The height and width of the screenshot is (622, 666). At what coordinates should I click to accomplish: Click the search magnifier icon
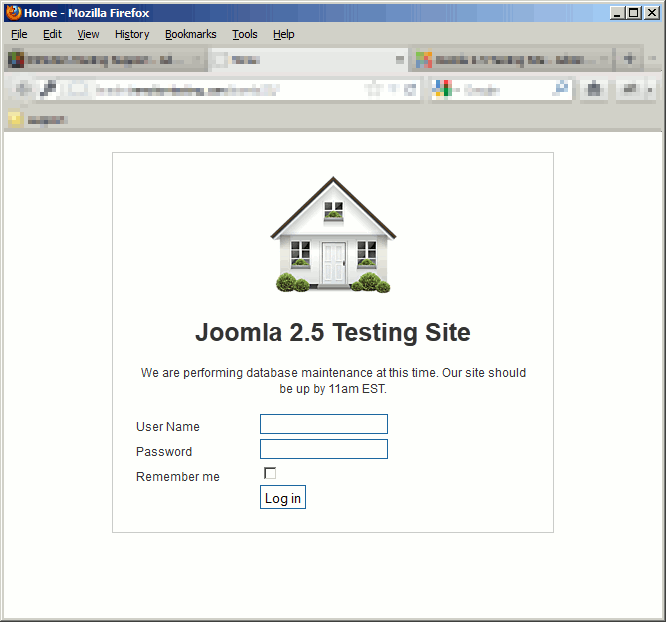pos(561,88)
